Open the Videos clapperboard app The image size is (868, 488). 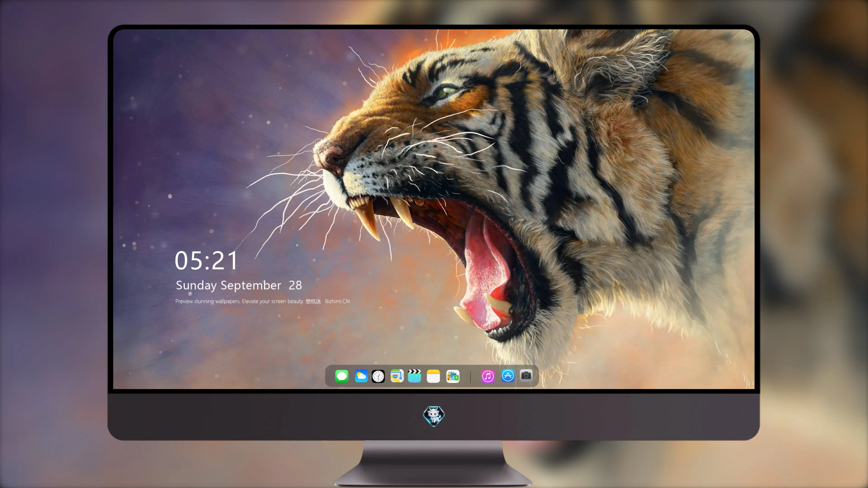point(415,376)
